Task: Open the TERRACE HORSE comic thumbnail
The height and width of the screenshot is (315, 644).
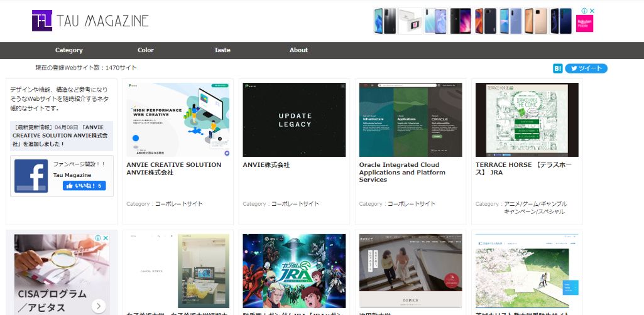Action: coord(527,120)
